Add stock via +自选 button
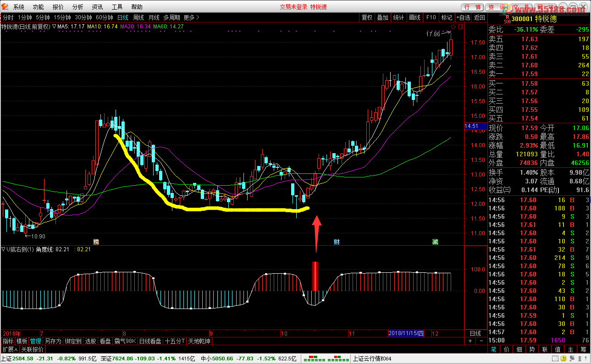 tap(463, 17)
